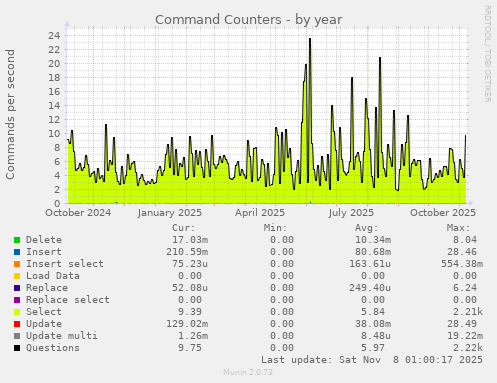Click the Select max value 2.21k
The image size is (497, 383).
468,312
